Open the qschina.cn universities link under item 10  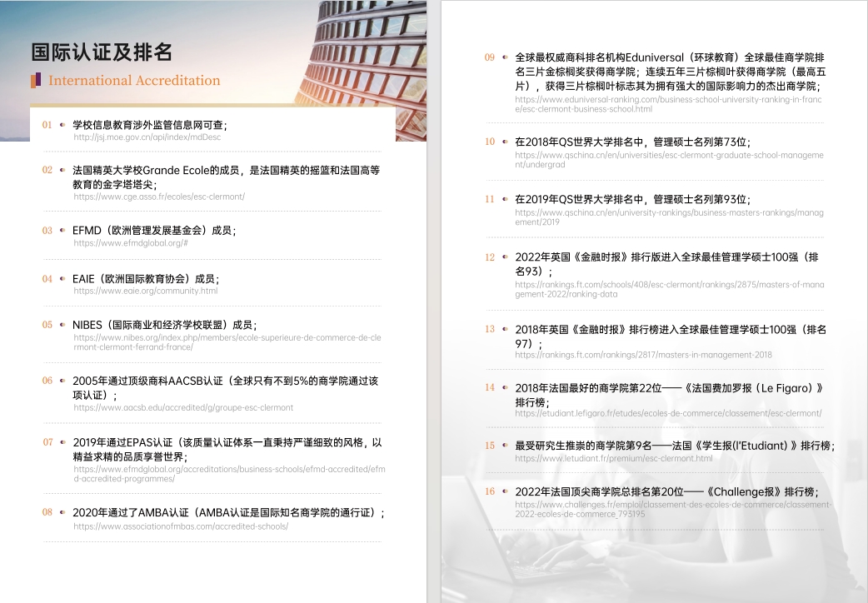click(669, 159)
